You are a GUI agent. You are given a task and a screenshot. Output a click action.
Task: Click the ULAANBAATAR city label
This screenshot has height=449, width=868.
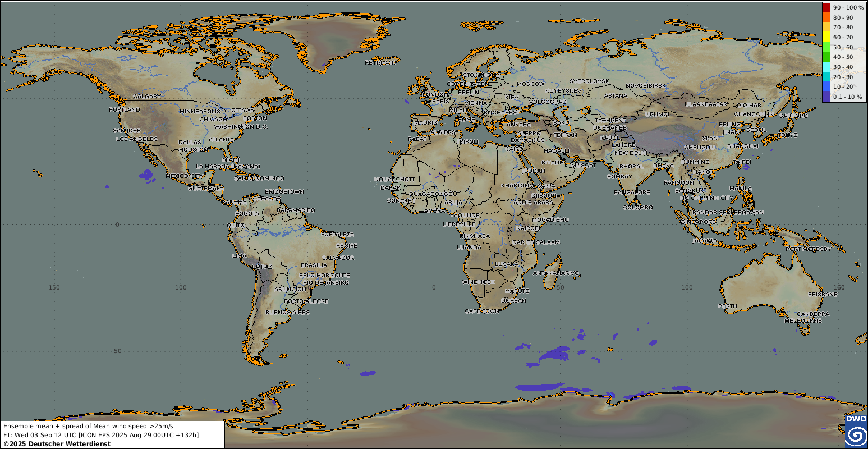(x=706, y=104)
